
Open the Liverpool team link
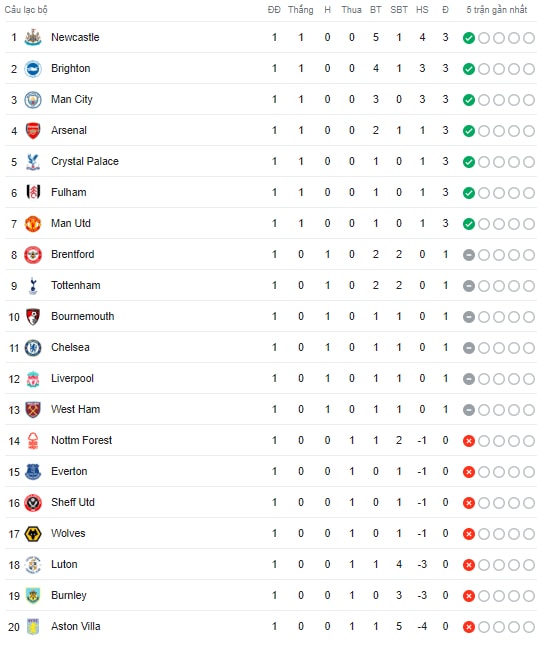point(72,378)
